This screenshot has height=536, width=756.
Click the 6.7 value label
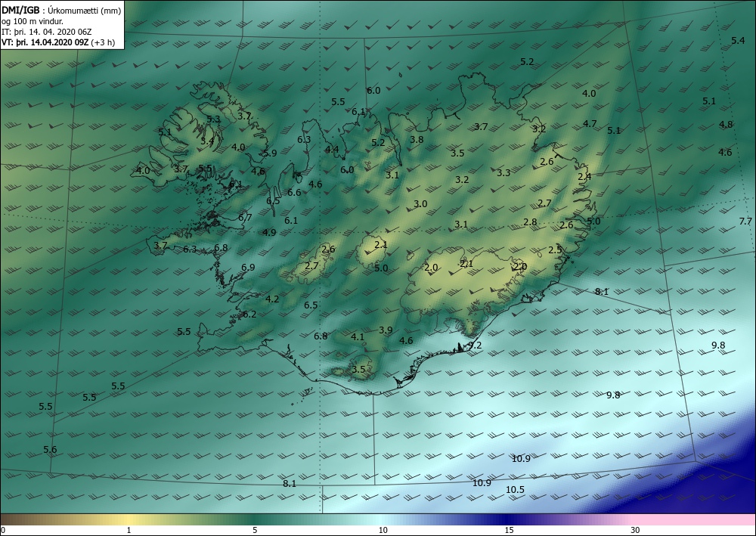pos(245,218)
